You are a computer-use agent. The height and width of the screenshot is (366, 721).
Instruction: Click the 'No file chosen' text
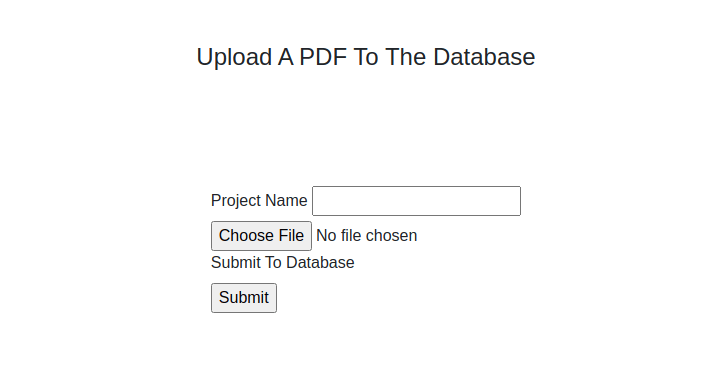pos(366,235)
